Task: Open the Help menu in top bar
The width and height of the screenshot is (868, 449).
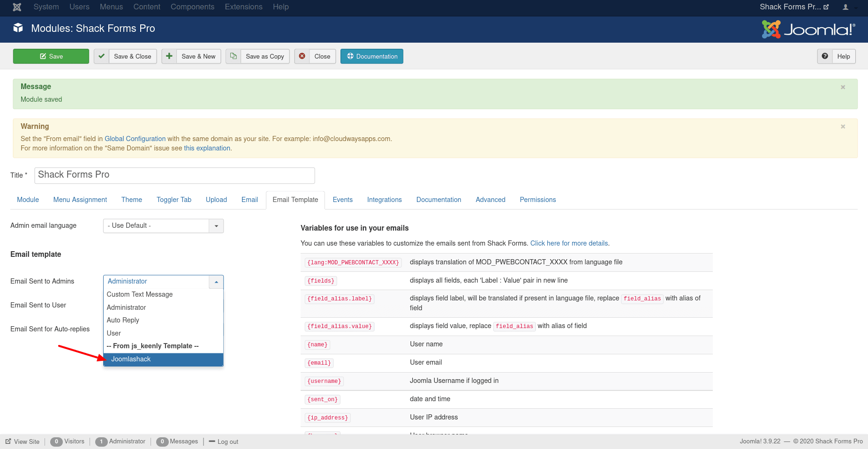Action: tap(281, 7)
